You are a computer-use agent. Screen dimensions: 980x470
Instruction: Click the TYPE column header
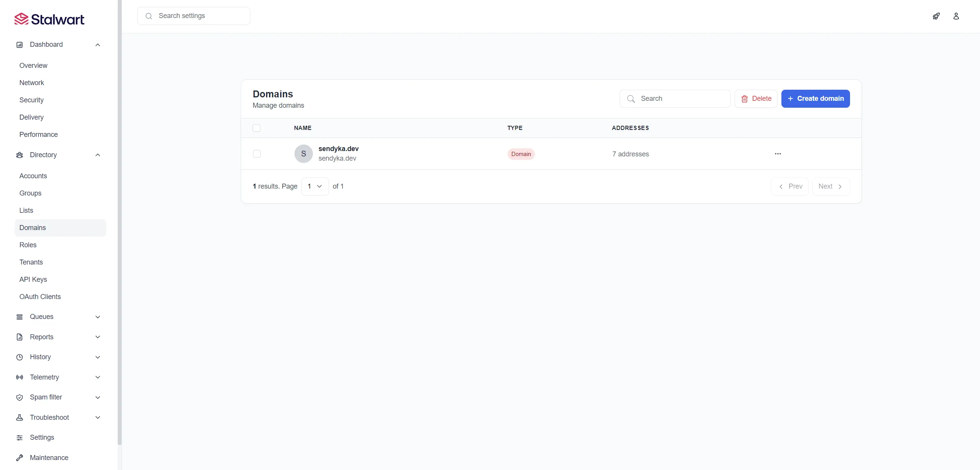(x=515, y=128)
